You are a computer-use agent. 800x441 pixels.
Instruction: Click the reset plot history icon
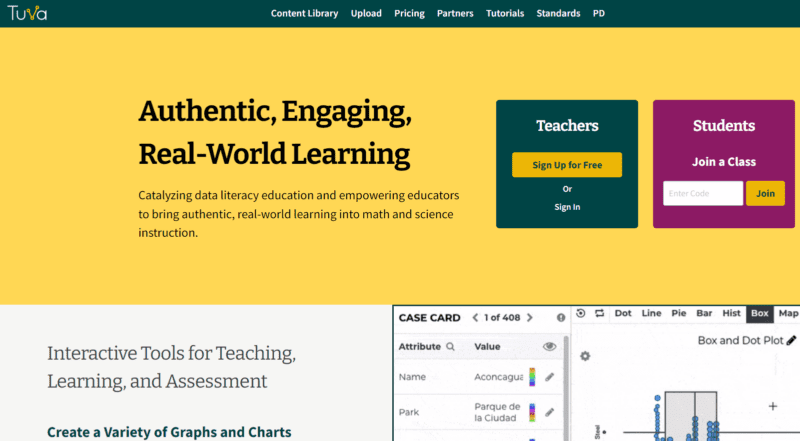pyautogui.click(x=581, y=313)
